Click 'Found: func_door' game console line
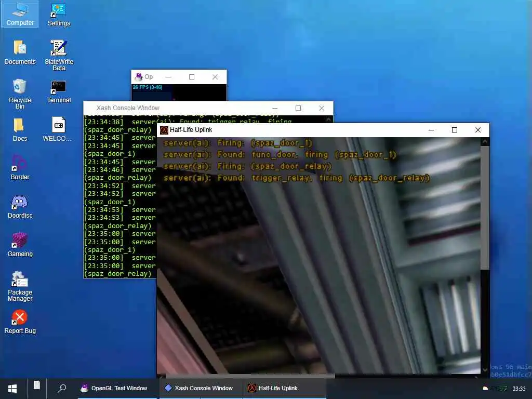This screenshot has height=399, width=532. pyautogui.click(x=280, y=155)
